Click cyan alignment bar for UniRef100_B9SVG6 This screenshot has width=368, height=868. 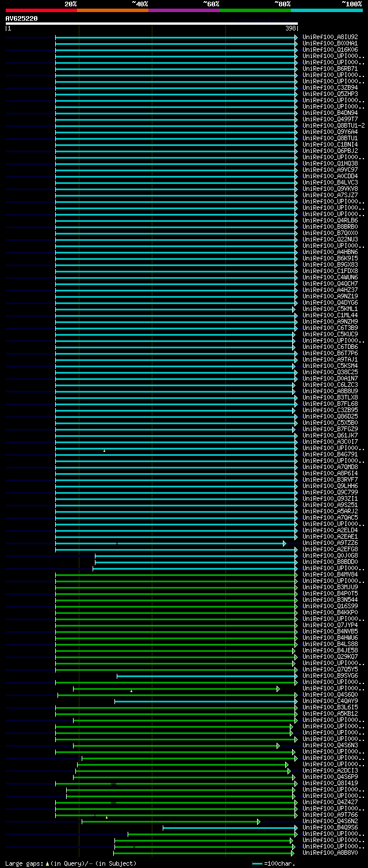[206, 676]
